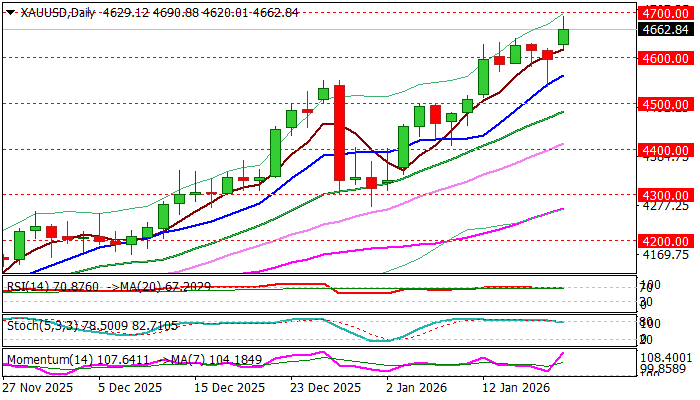
Task: Click the 4500.00 price level label
Action: pos(665,104)
